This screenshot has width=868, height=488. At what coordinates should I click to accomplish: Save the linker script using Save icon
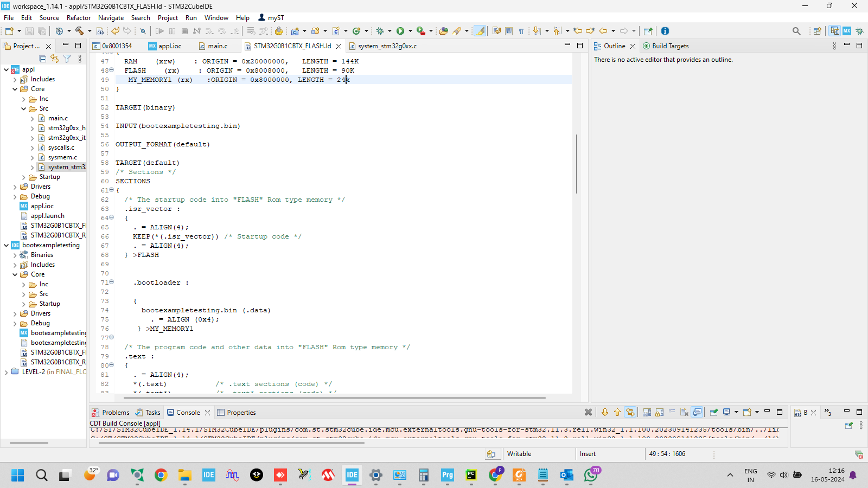29,31
